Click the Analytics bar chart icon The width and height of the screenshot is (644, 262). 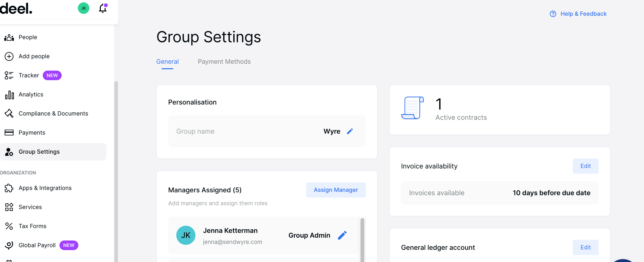click(9, 95)
